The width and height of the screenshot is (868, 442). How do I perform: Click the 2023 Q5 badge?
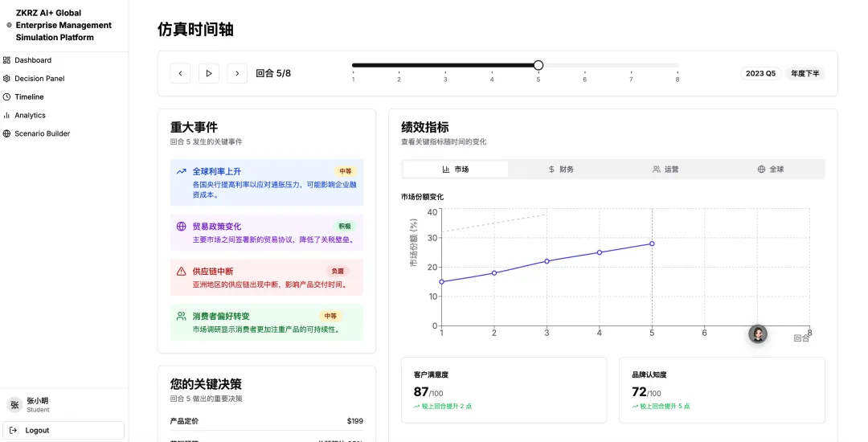pos(760,74)
